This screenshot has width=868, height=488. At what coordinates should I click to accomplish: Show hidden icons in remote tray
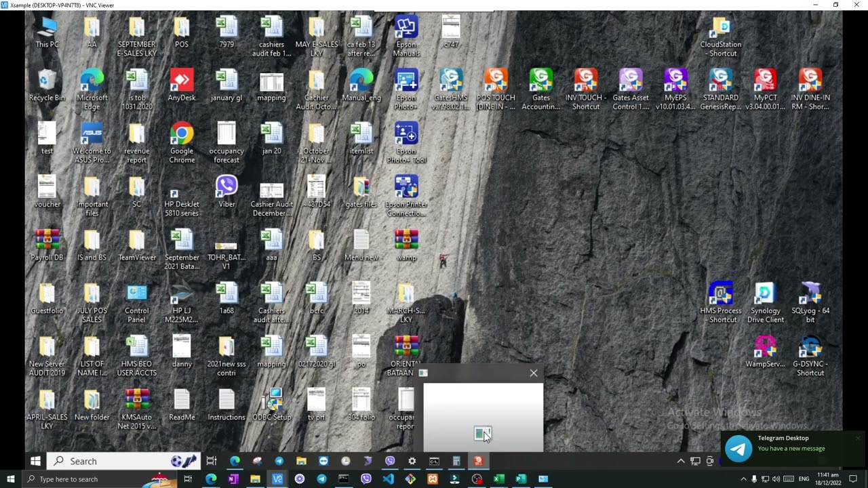pos(681,461)
